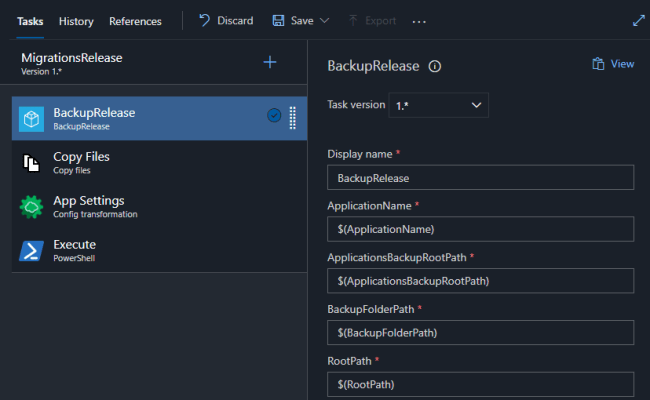Open the more options ellipsis menu
The width and height of the screenshot is (650, 400).
click(419, 22)
